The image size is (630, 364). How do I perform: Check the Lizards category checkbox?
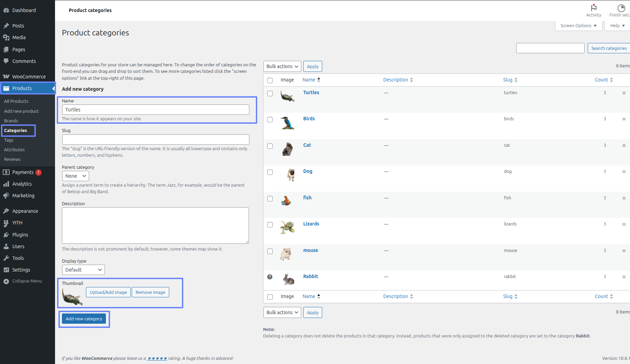click(x=270, y=225)
